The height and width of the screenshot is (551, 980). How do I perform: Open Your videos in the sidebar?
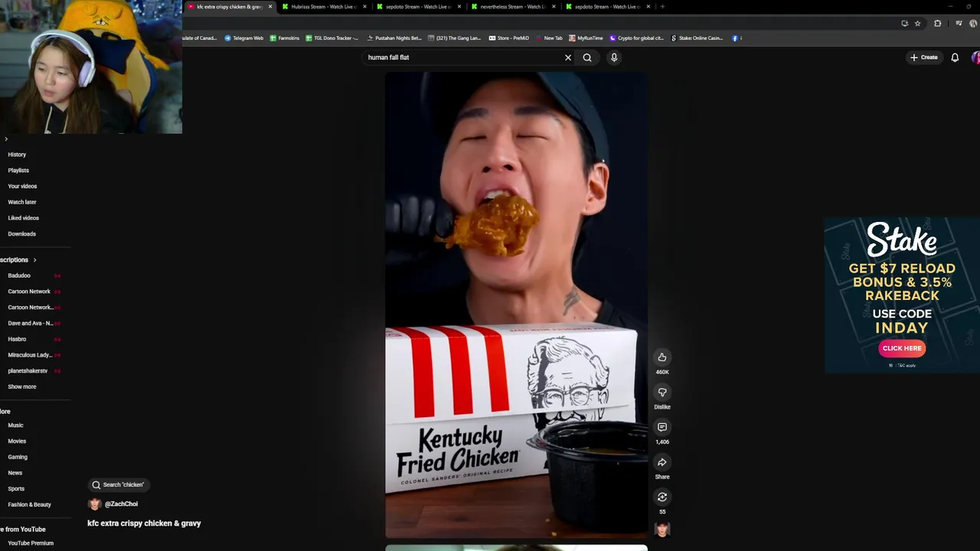[22, 186]
